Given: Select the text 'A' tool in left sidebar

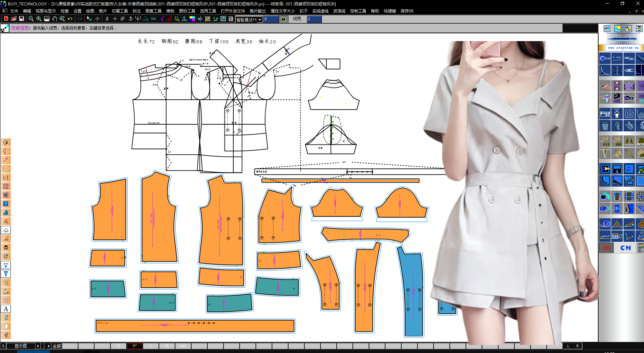Looking at the screenshot, I should [6, 309].
